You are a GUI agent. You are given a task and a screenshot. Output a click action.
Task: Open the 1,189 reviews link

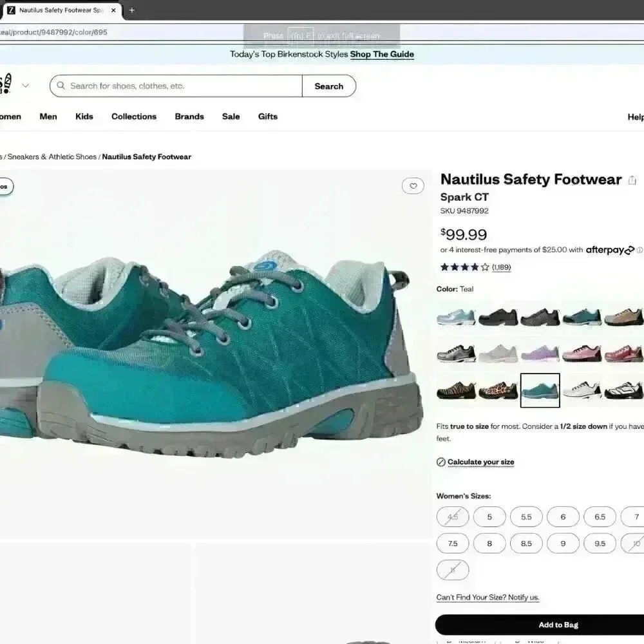point(502,267)
